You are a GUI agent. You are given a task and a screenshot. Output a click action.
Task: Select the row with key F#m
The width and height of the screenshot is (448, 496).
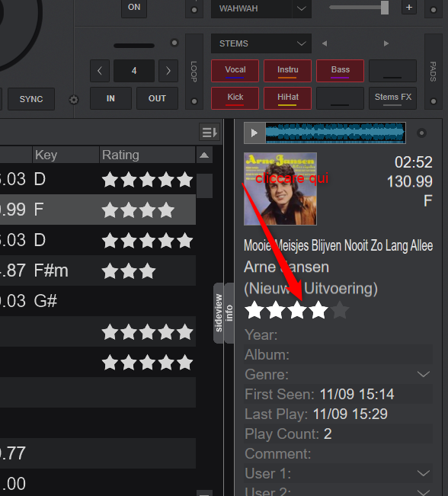(98, 270)
